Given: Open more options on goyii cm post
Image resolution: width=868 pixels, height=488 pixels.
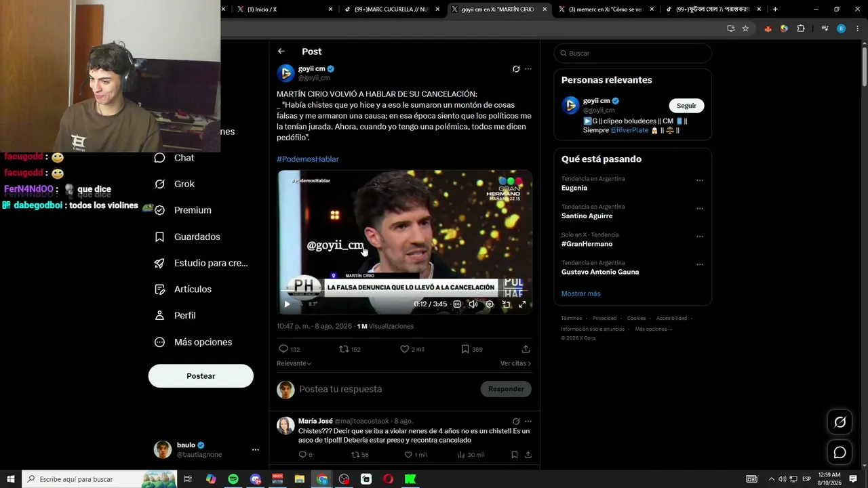Looking at the screenshot, I should 528,69.
